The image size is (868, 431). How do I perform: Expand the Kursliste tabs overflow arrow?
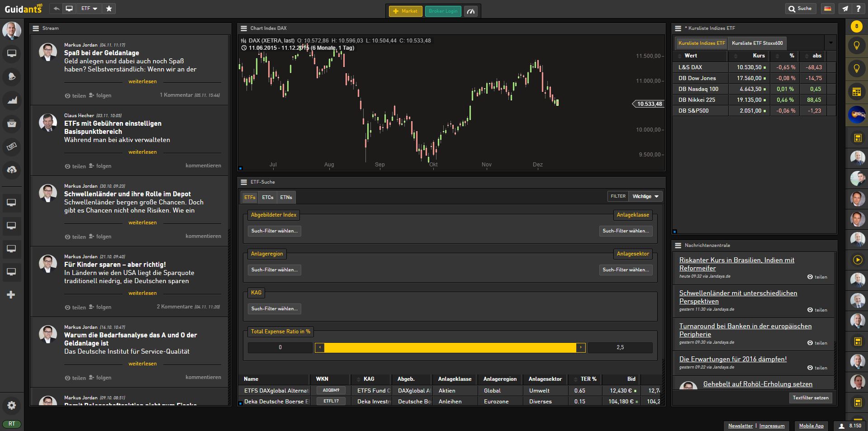pos(830,43)
